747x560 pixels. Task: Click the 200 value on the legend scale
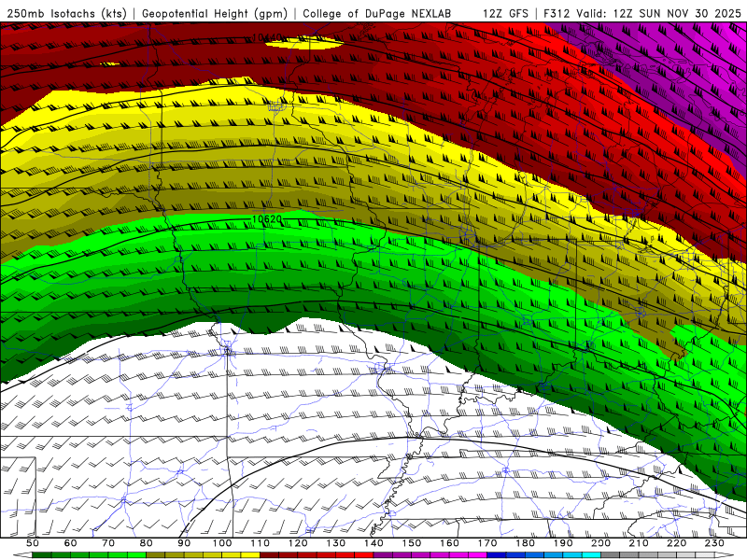coord(601,543)
